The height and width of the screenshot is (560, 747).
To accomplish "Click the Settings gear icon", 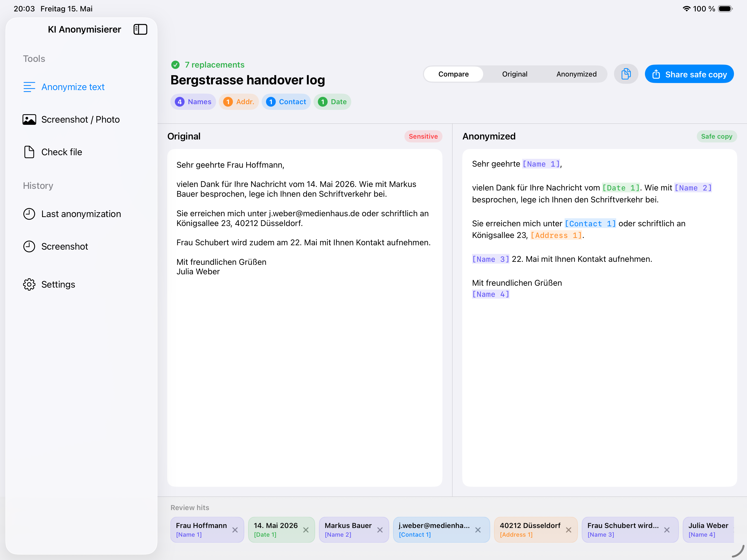I will [29, 284].
